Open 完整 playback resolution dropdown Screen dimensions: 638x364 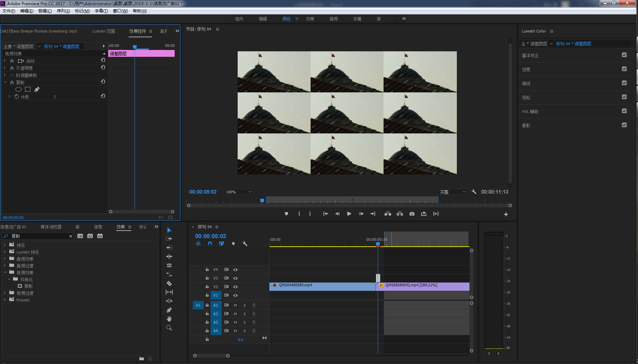(x=452, y=192)
